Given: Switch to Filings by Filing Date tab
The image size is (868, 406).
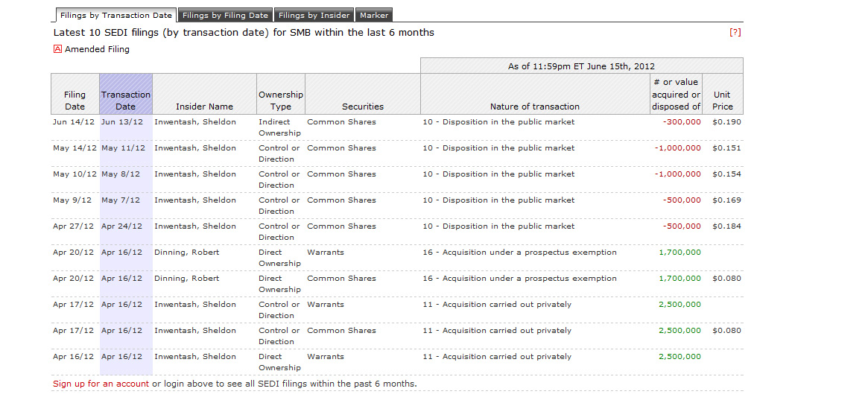Looking at the screenshot, I should click(225, 15).
